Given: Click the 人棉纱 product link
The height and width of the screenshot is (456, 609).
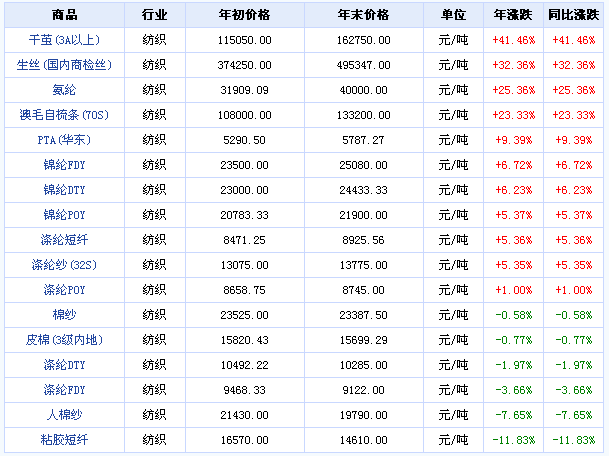Looking at the screenshot, I should point(62,414).
